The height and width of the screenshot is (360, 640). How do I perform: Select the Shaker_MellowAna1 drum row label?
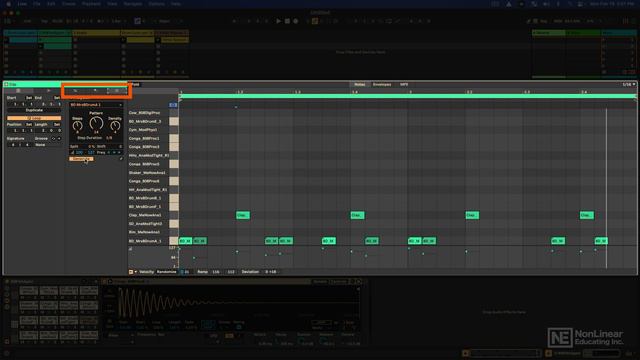147,173
